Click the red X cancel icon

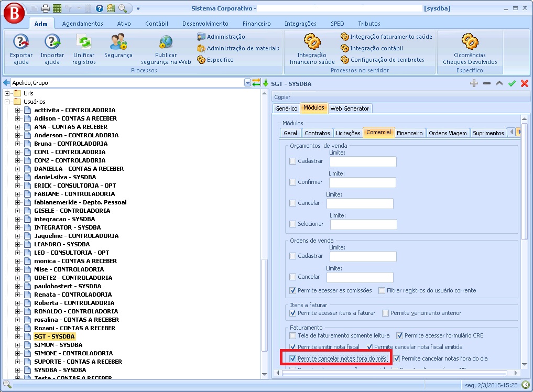tap(524, 83)
